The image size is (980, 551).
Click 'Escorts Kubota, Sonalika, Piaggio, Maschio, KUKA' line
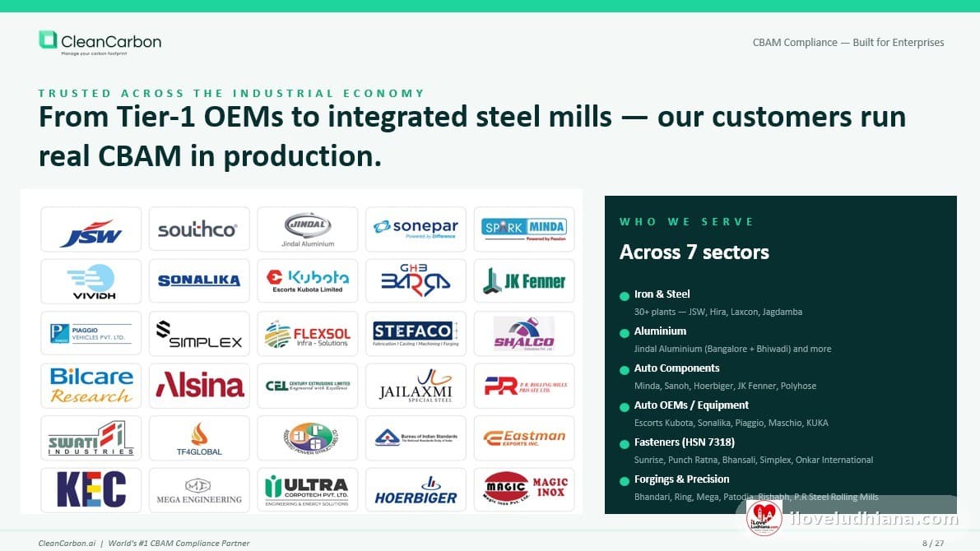(732, 423)
